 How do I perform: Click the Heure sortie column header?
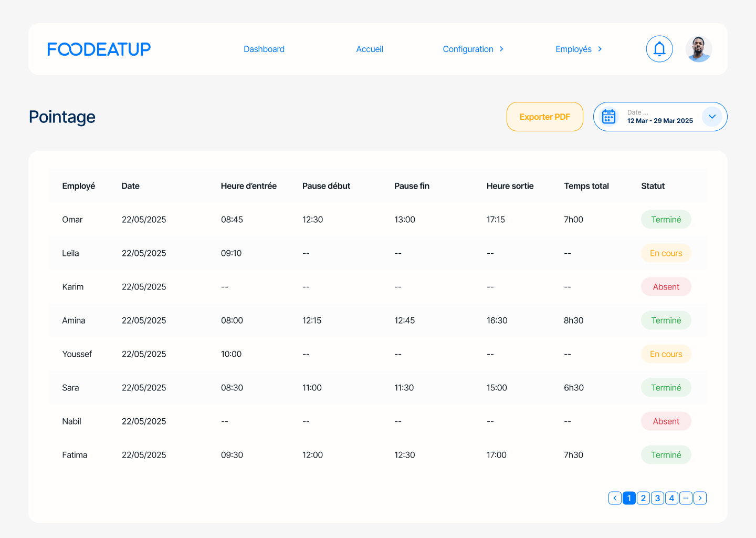[510, 186]
